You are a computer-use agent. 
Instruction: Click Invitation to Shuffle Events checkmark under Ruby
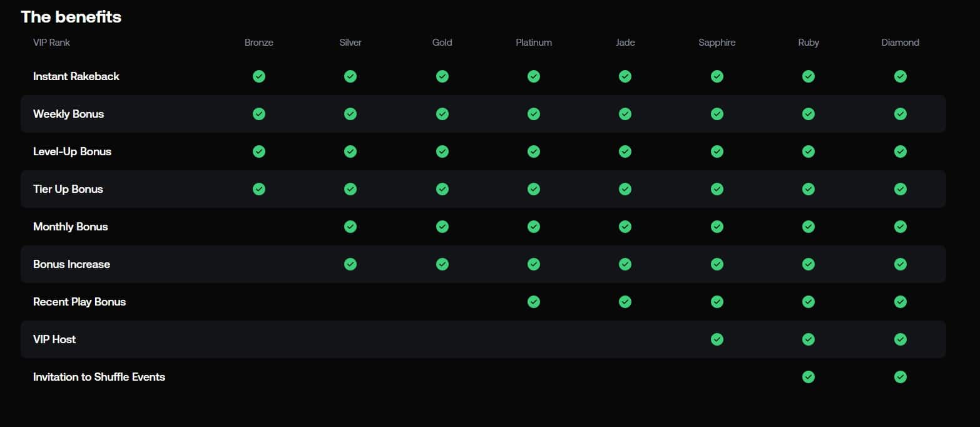(x=809, y=377)
